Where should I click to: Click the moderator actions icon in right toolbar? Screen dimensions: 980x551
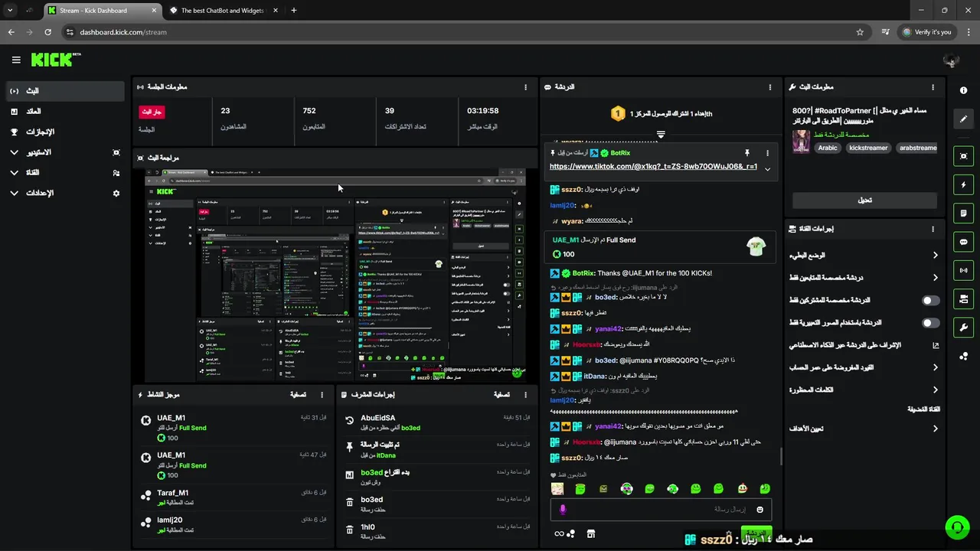tap(963, 298)
